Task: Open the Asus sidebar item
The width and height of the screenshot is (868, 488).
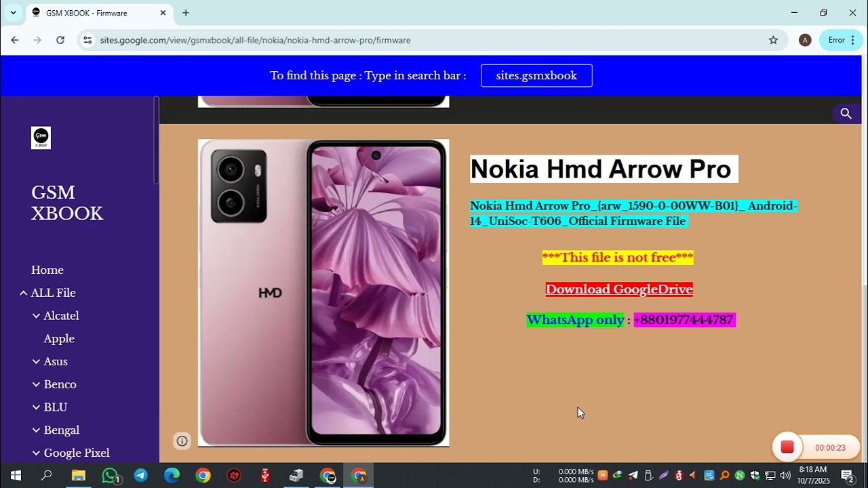Action: 56,361
